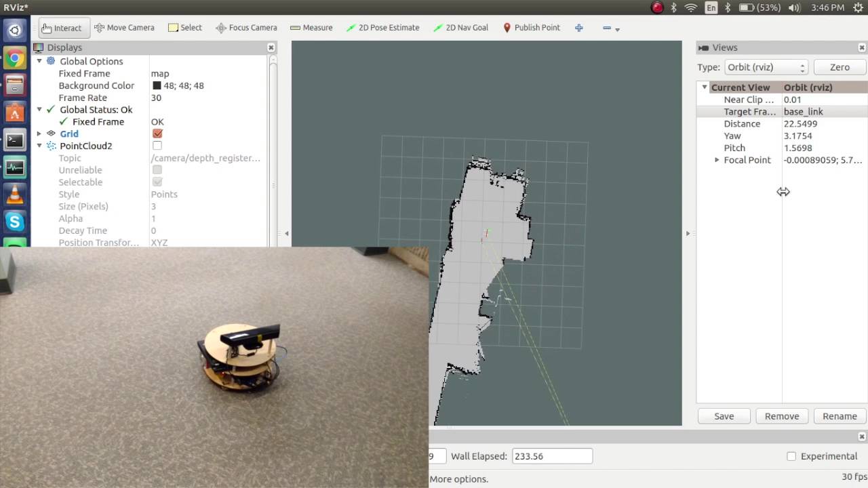Viewport: 868px width, 488px height.
Task: Choose the Select tool
Action: pyautogui.click(x=185, y=28)
